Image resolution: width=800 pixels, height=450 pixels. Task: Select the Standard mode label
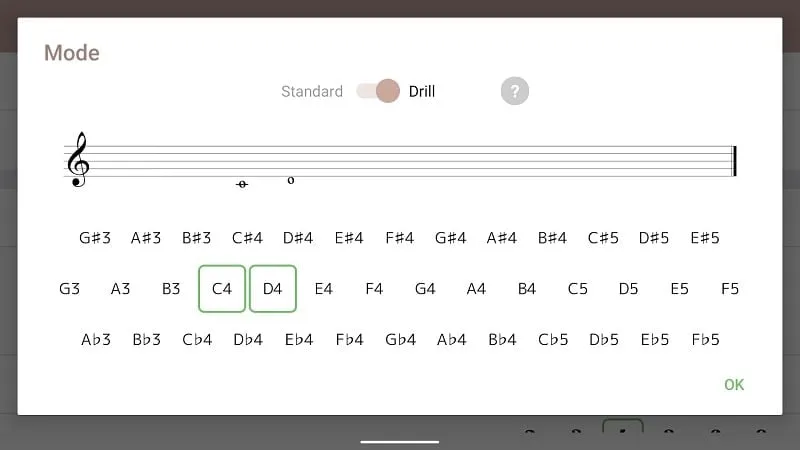coord(312,91)
